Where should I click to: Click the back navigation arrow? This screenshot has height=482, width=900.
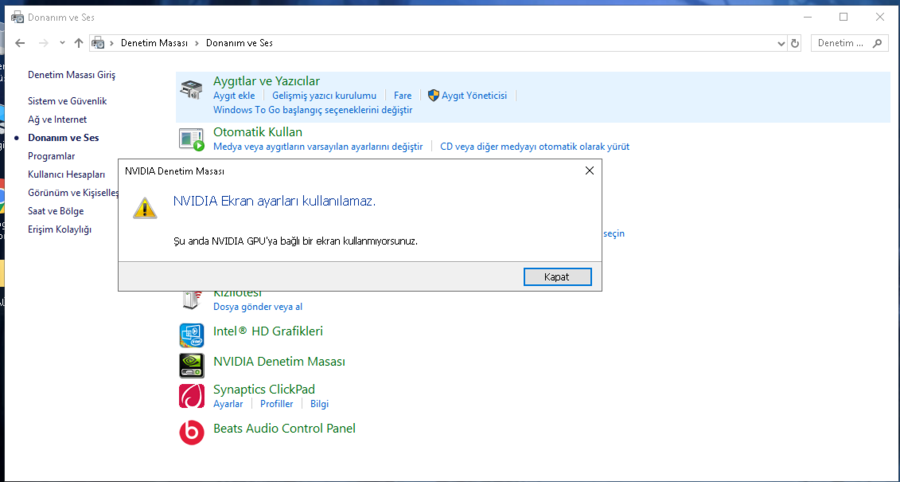(20, 43)
